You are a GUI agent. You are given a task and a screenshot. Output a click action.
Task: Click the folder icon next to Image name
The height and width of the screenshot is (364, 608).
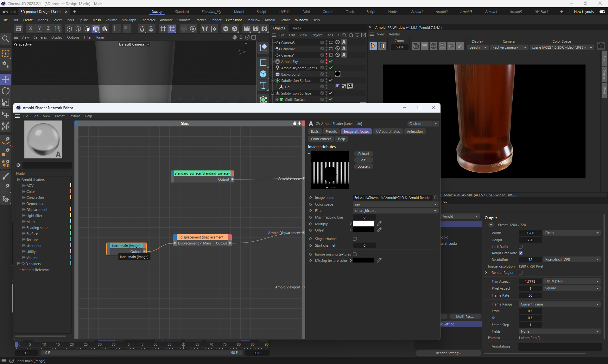(436, 198)
